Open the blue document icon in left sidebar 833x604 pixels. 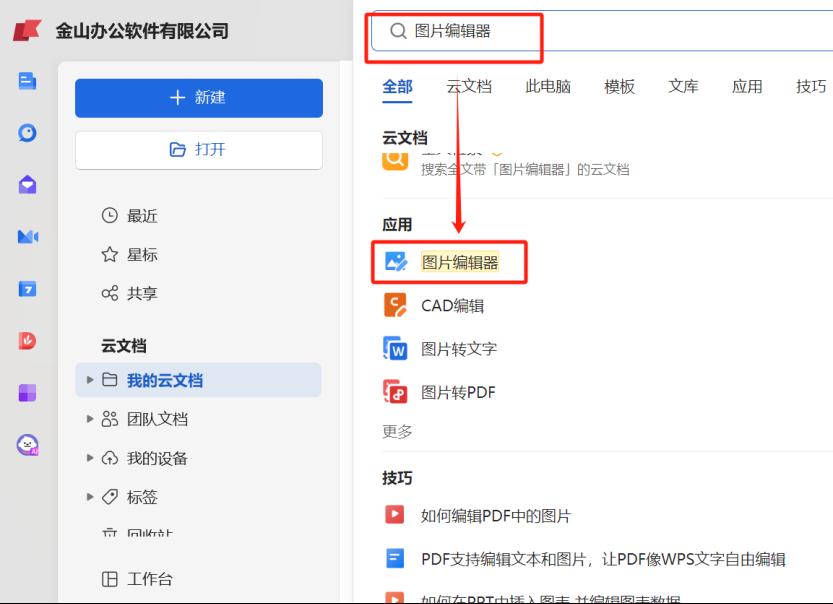tap(27, 81)
